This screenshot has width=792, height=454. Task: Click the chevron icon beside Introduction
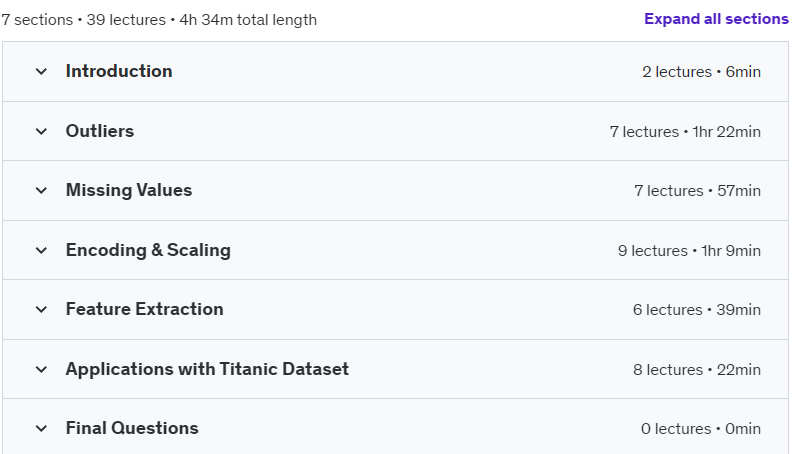click(41, 72)
